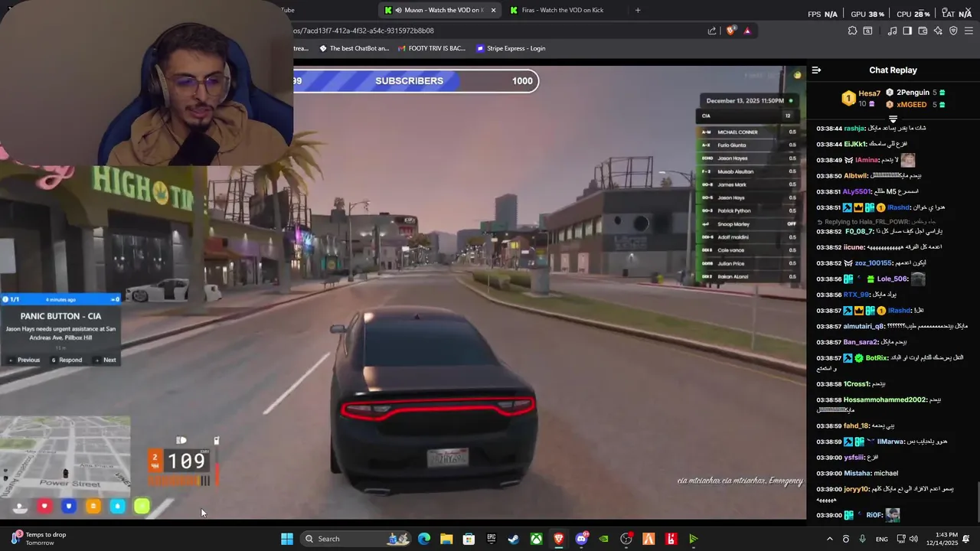
Task: Open File Explorer from taskbar
Action: 446,539
